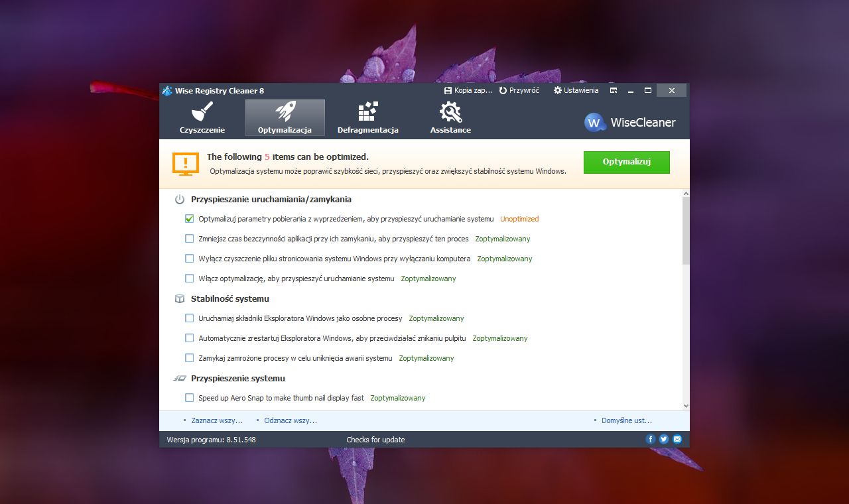Open the title bar menu icon beside Ustawienia
Viewport: 849px width, 504px height.
[614, 90]
